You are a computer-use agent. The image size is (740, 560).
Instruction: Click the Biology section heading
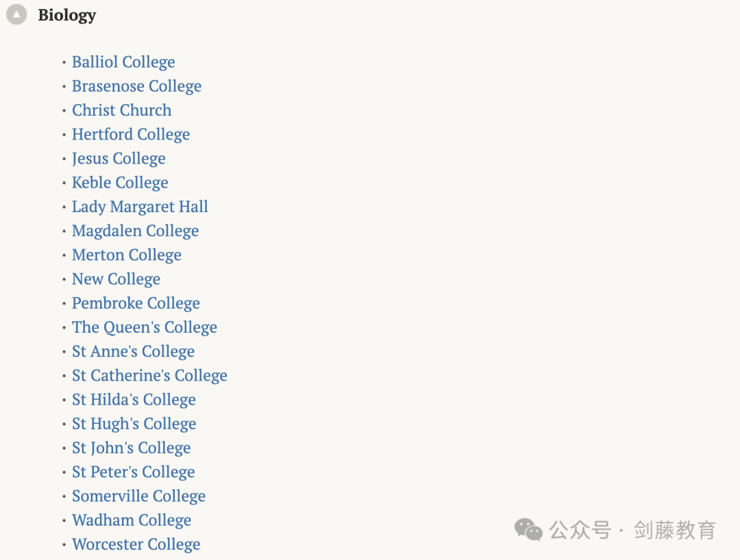point(67,15)
